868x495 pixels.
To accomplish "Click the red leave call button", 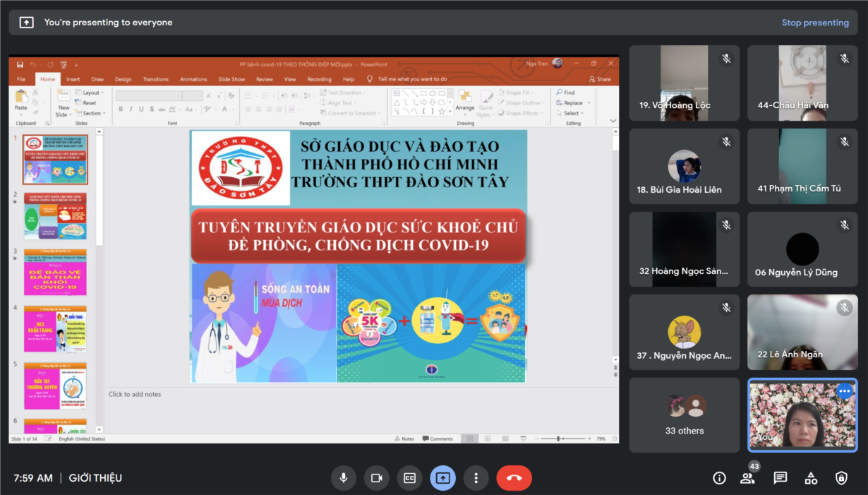I will coord(514,478).
